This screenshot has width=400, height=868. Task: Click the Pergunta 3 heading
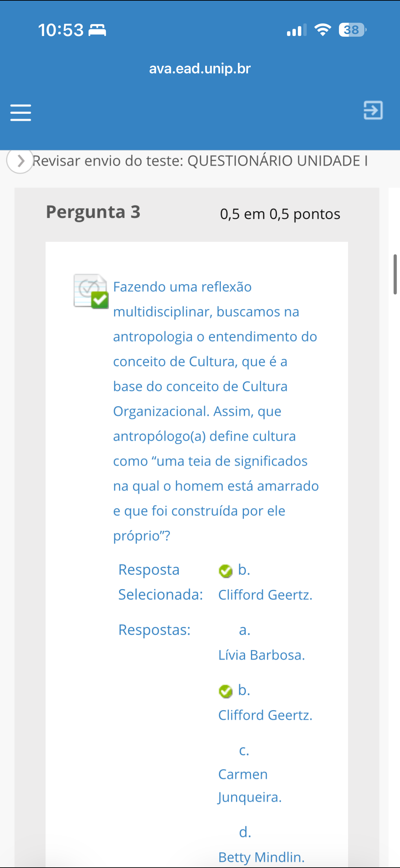[x=93, y=212]
